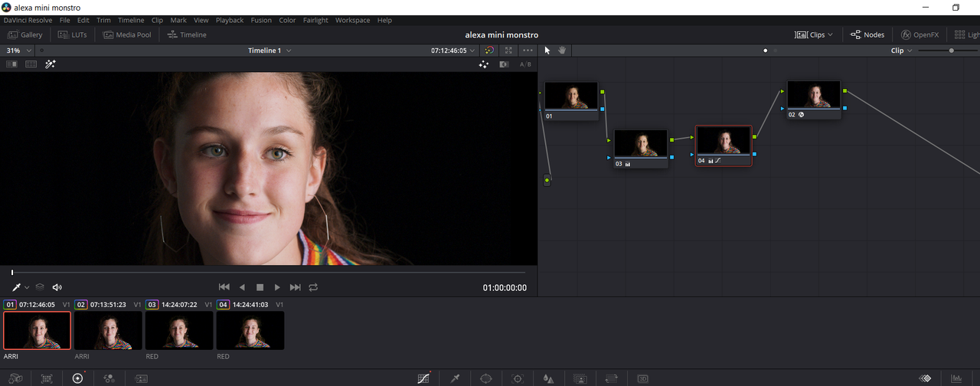Open the File menu
980x386 pixels.
pyautogui.click(x=64, y=21)
